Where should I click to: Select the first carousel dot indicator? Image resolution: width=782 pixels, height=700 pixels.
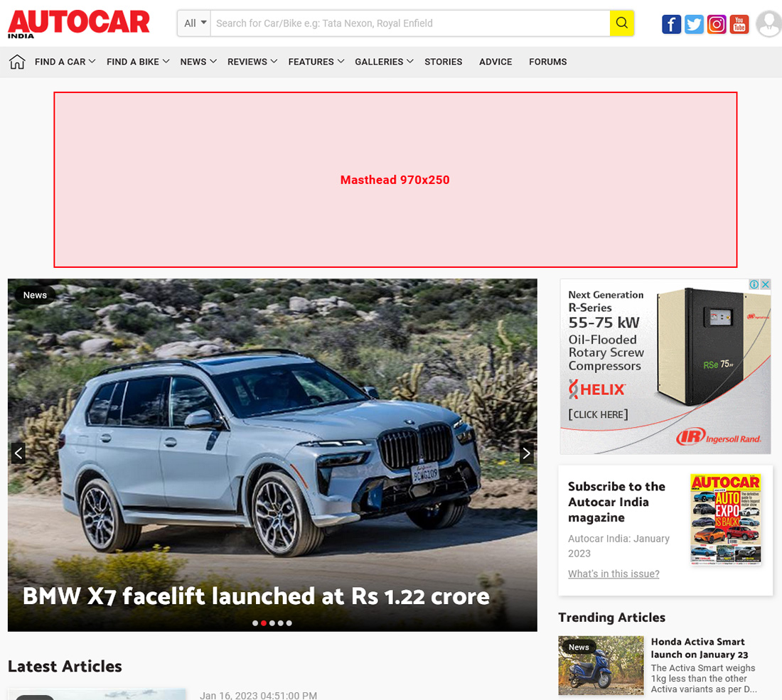point(255,623)
